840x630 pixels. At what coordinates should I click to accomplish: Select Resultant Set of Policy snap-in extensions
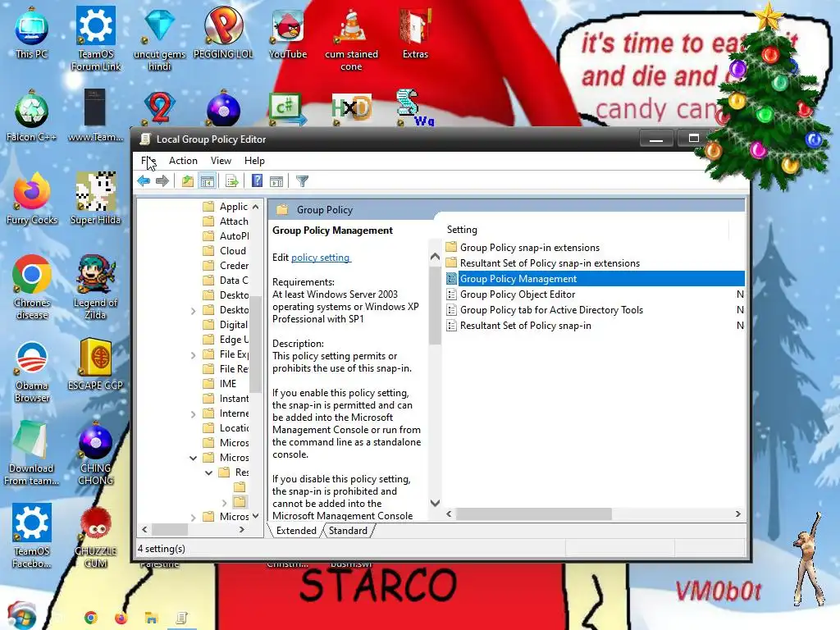coord(550,263)
